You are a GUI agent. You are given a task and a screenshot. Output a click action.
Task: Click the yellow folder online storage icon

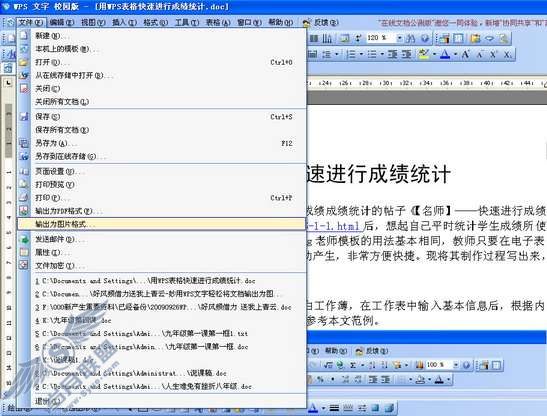click(x=475, y=38)
